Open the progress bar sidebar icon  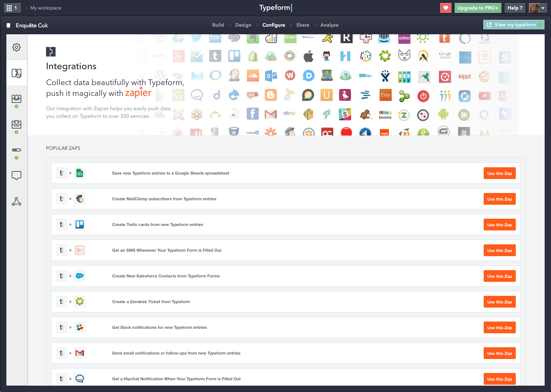[x=17, y=150]
